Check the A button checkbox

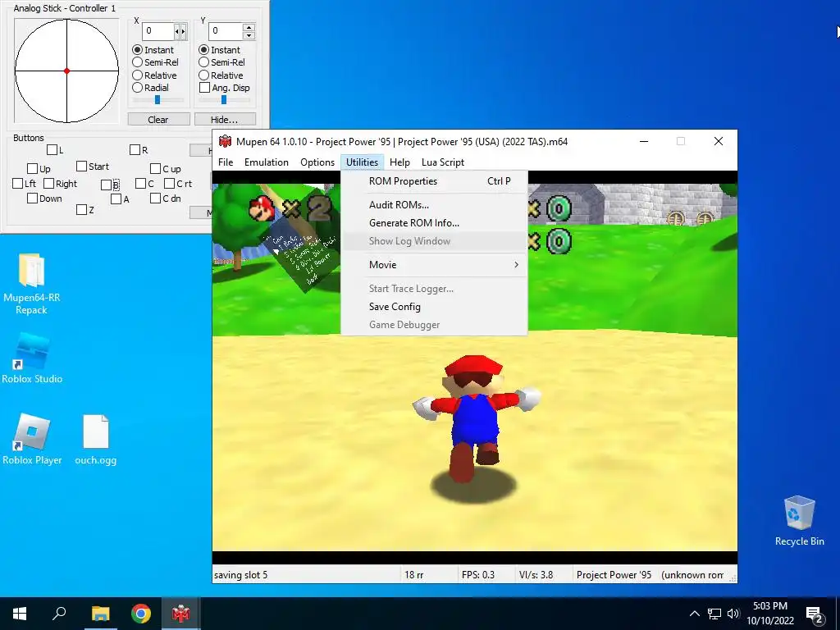tap(116, 199)
